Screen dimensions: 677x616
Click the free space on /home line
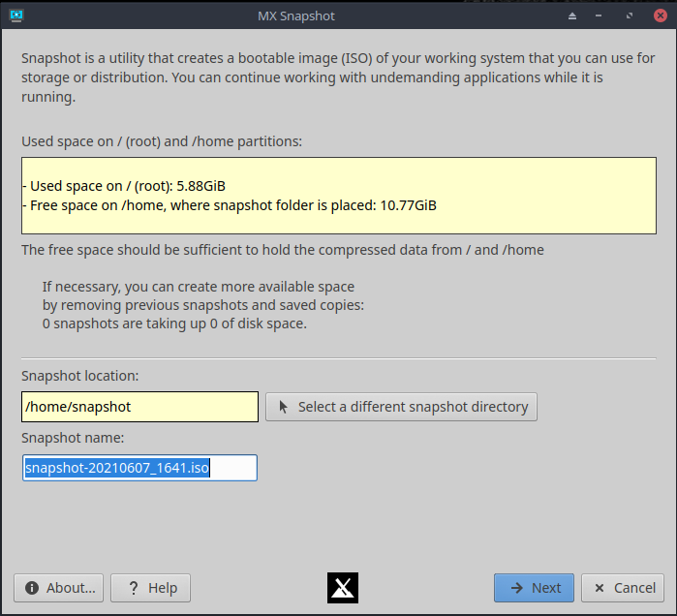(230, 205)
